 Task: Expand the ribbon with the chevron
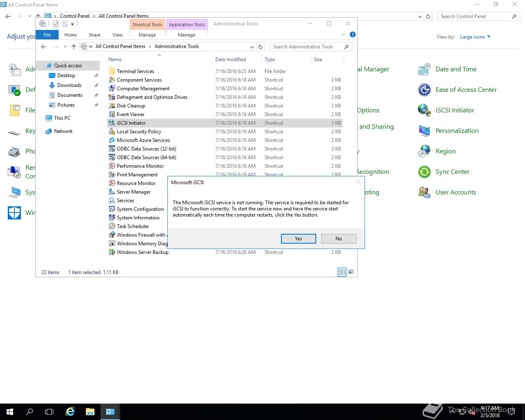click(x=344, y=34)
